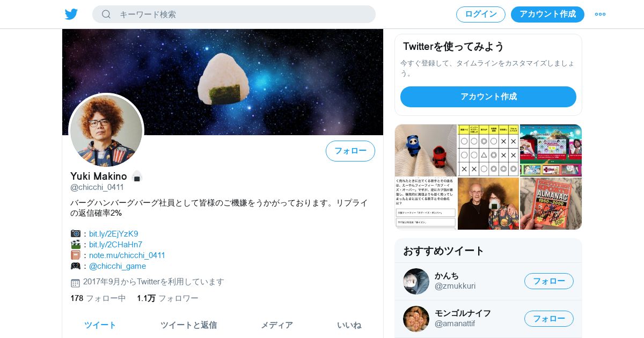This screenshot has height=338, width=644.
Task: Click かんち's avatar in suggestions
Action: click(416, 281)
